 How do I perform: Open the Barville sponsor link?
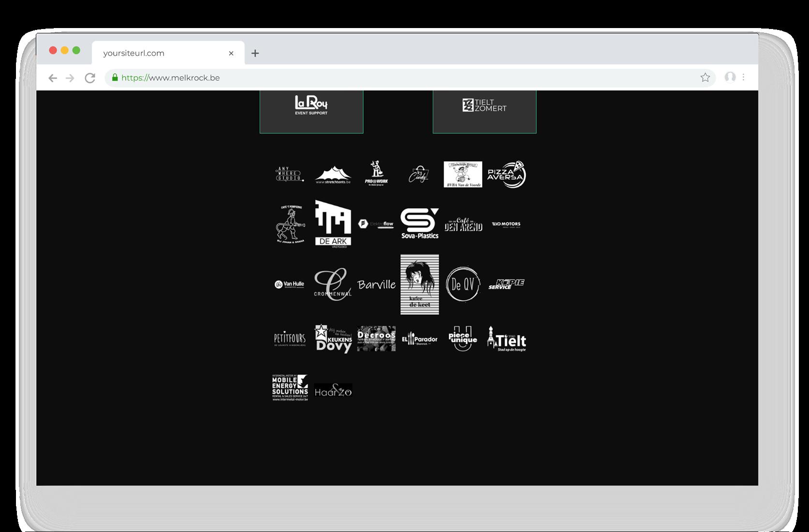click(x=376, y=284)
